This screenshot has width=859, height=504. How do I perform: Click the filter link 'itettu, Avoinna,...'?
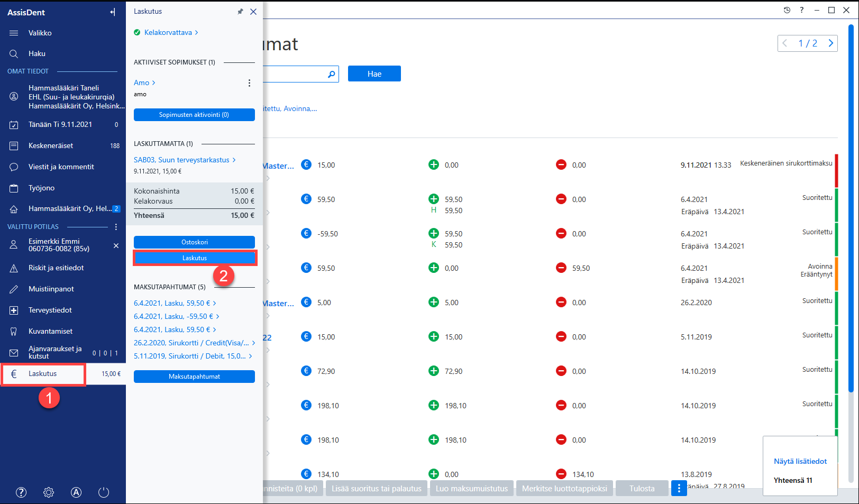tap(290, 108)
